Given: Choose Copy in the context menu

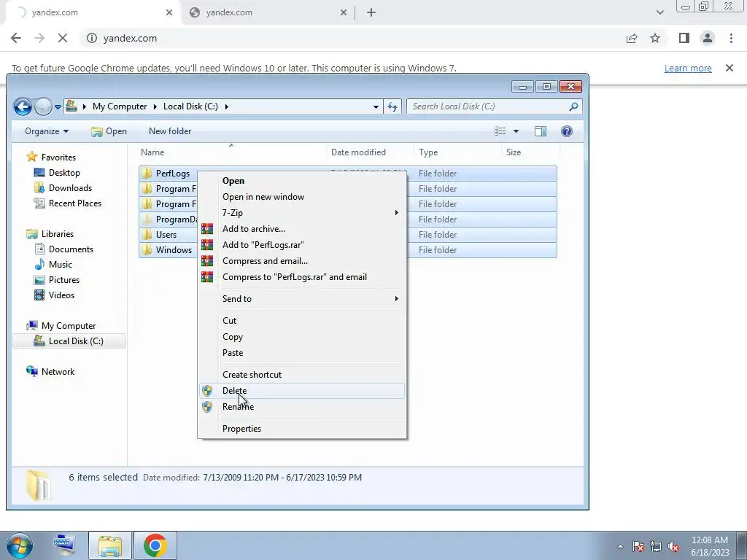Looking at the screenshot, I should click(302, 337).
